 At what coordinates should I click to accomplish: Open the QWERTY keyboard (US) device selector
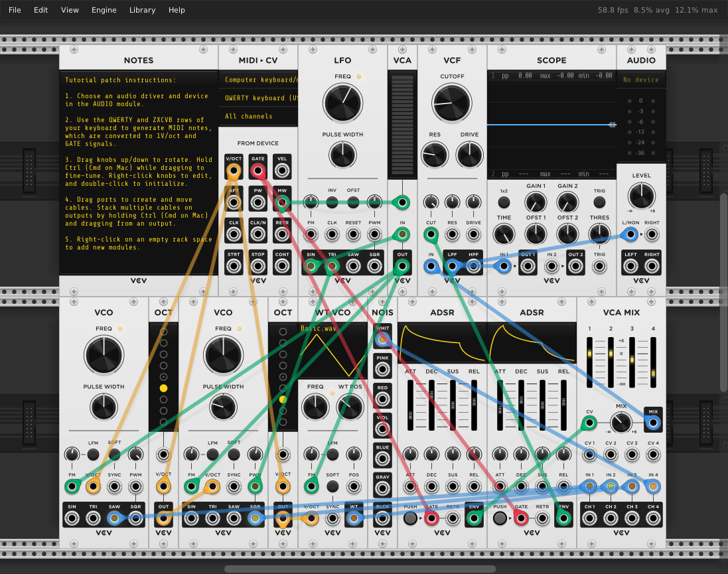pyautogui.click(x=258, y=98)
